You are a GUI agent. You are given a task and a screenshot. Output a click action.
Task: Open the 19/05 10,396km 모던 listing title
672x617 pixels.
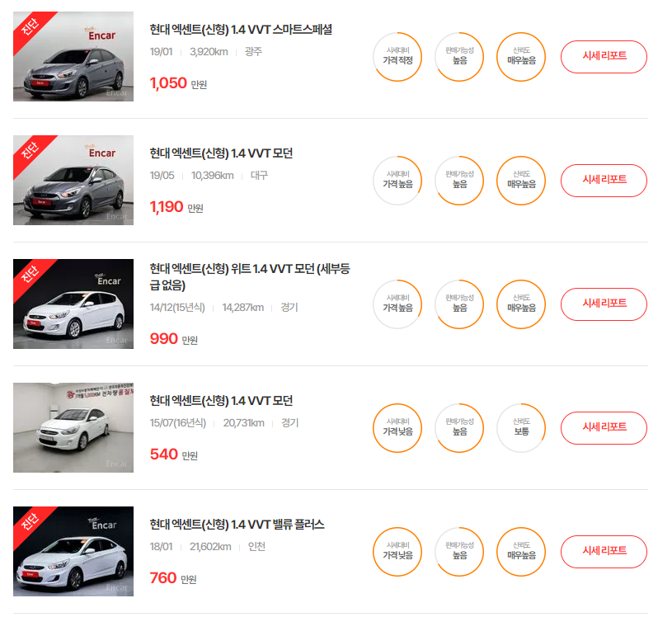[x=221, y=153]
